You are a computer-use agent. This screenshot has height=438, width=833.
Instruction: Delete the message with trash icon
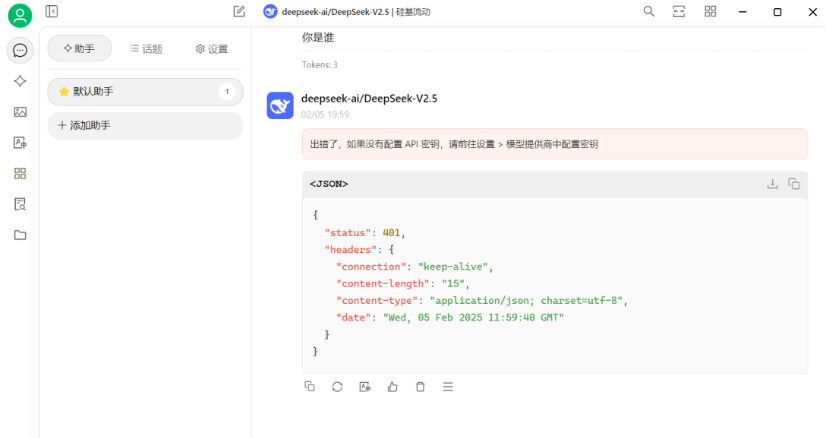point(420,387)
